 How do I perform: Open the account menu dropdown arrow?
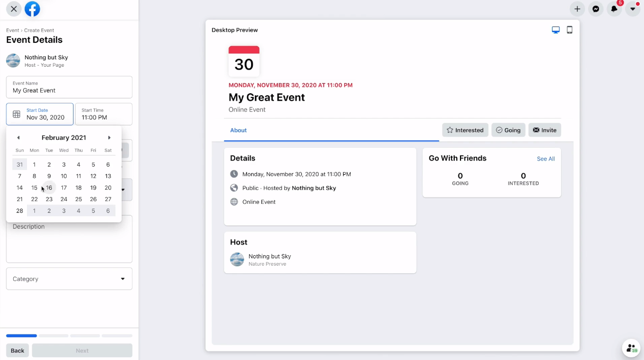tap(633, 9)
